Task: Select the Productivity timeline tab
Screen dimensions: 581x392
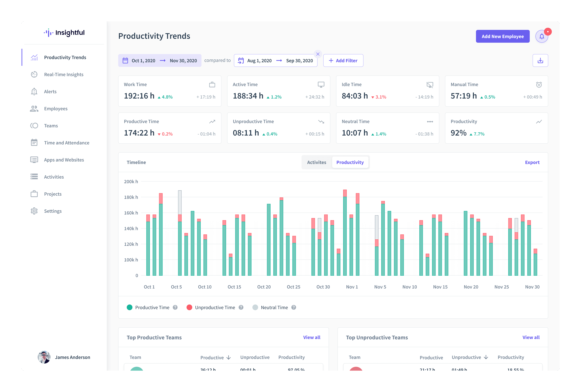Action: 350,162
